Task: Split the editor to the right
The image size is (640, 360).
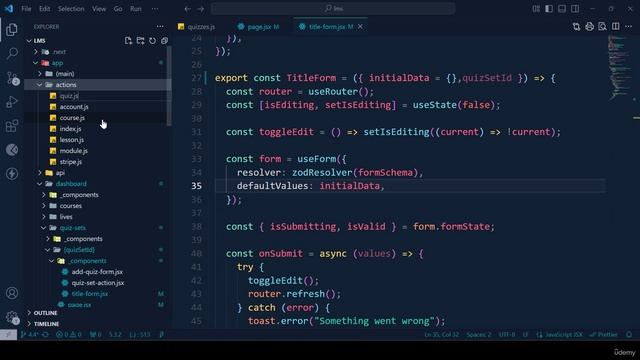Action: (615, 27)
